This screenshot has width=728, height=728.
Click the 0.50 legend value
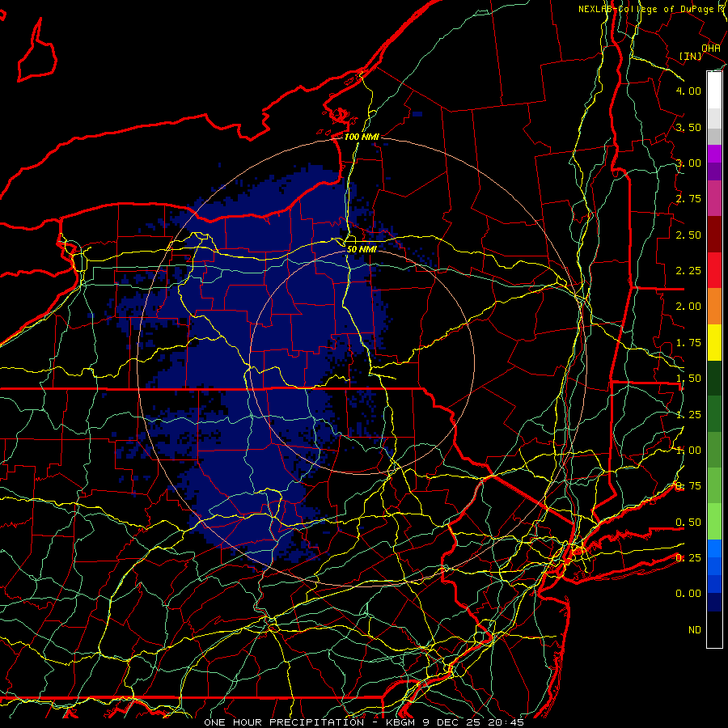pos(688,523)
